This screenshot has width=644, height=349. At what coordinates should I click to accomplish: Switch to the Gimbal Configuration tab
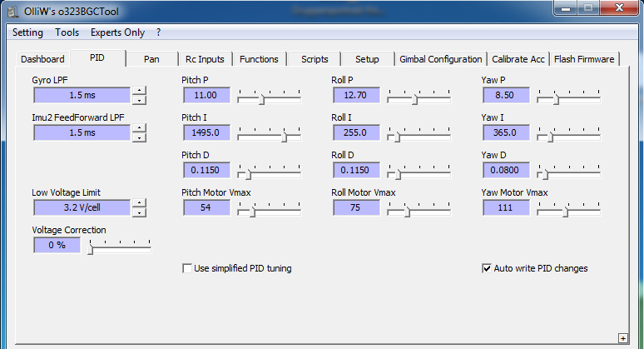pyautogui.click(x=441, y=59)
